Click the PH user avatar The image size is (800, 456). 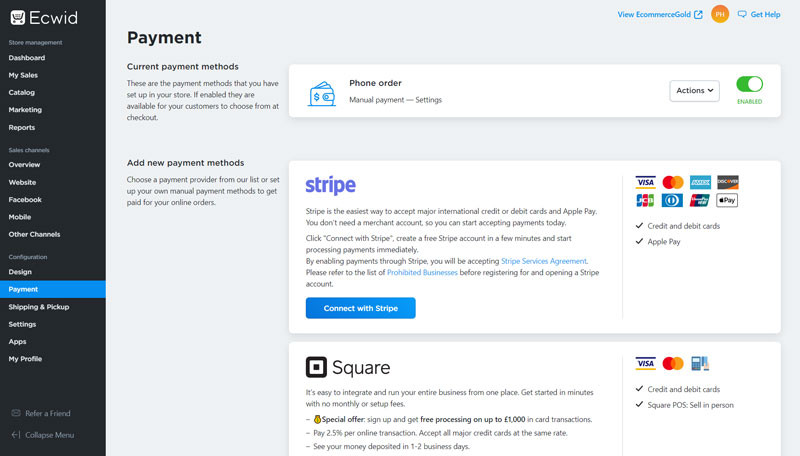720,14
